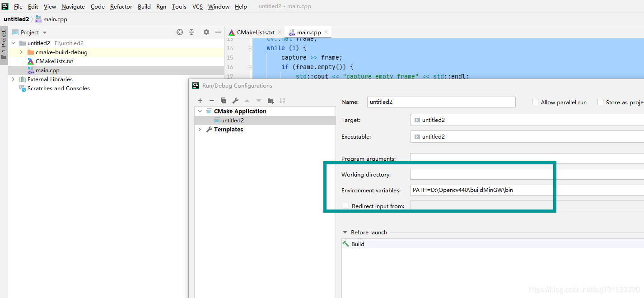Collapse the Before launch section

(x=345, y=232)
